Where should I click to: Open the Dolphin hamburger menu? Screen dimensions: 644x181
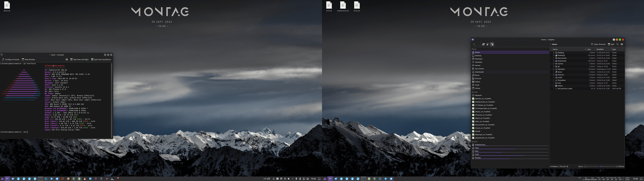pos(622,44)
